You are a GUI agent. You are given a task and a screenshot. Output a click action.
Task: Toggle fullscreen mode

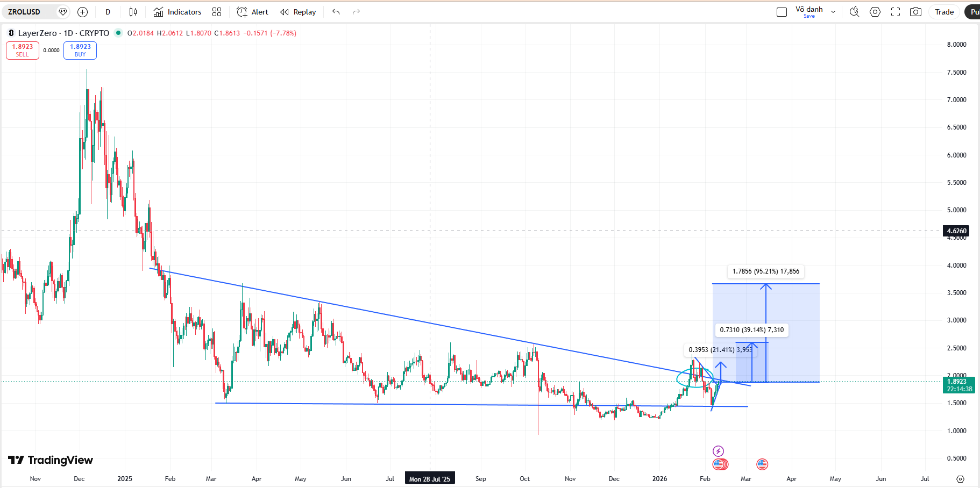click(x=896, y=12)
